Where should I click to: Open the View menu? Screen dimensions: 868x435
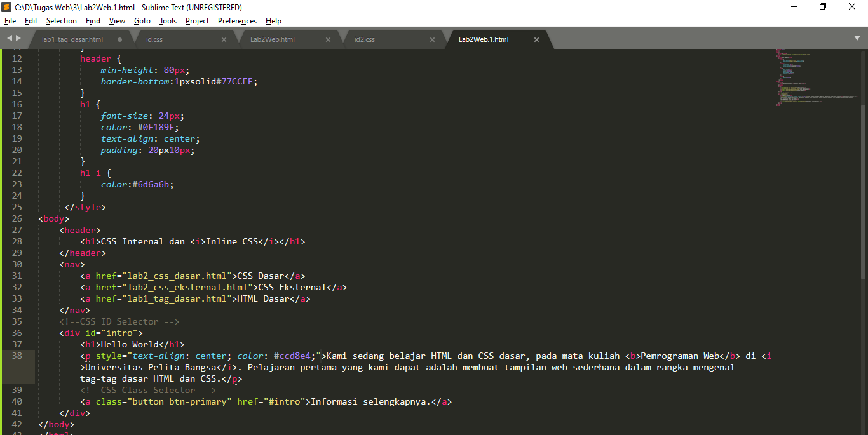[117, 21]
